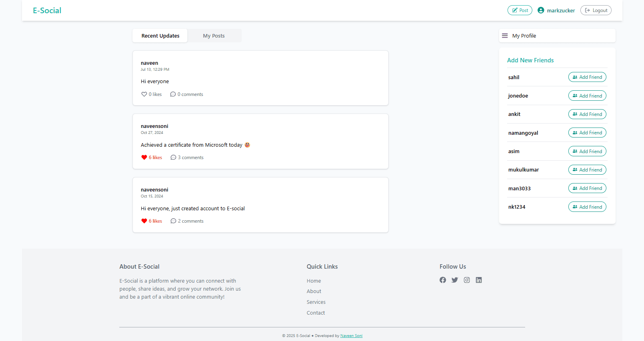Click the 'Oct 27, 2024' post date
644x341 pixels.
click(152, 133)
